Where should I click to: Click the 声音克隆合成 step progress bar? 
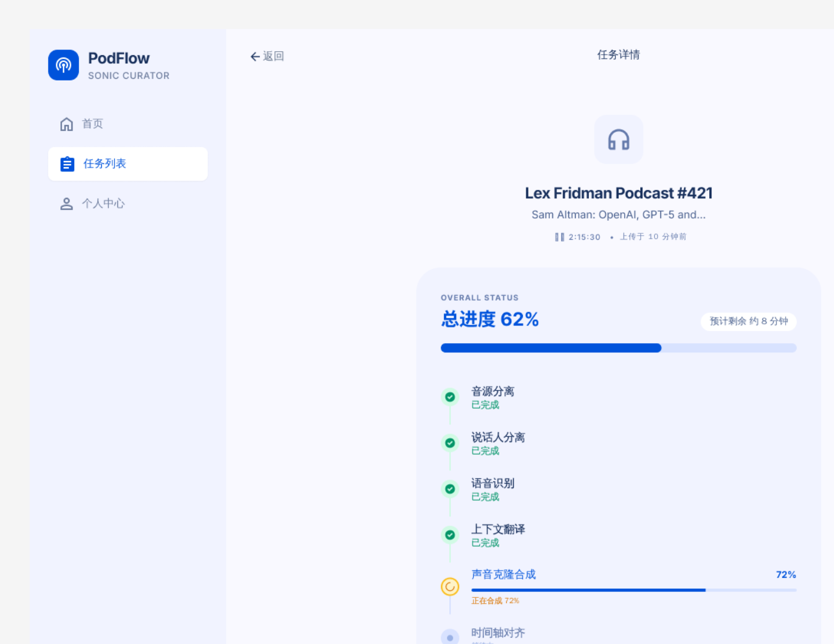pyautogui.click(x=634, y=590)
